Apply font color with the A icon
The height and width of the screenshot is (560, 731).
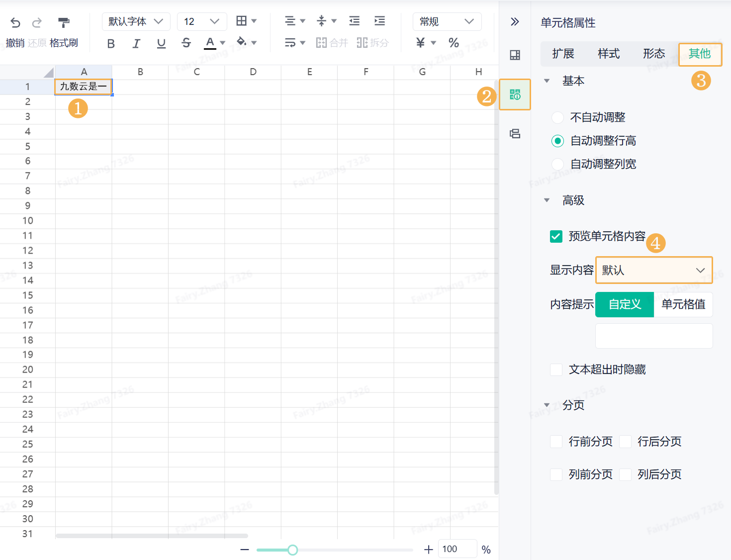[210, 43]
